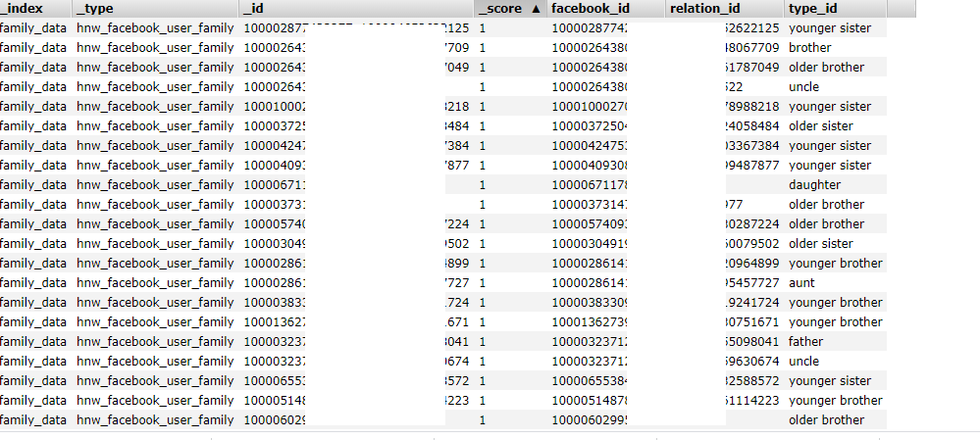
Task: Click the 'aunt' type_id cell
Action: point(801,283)
